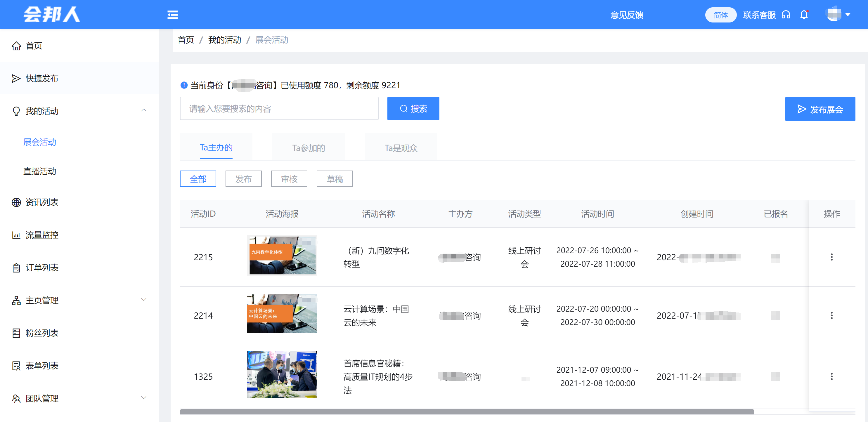Screen dimensions: 868x422
Task: Open user avatar dropdown arrow
Action: (848, 15)
